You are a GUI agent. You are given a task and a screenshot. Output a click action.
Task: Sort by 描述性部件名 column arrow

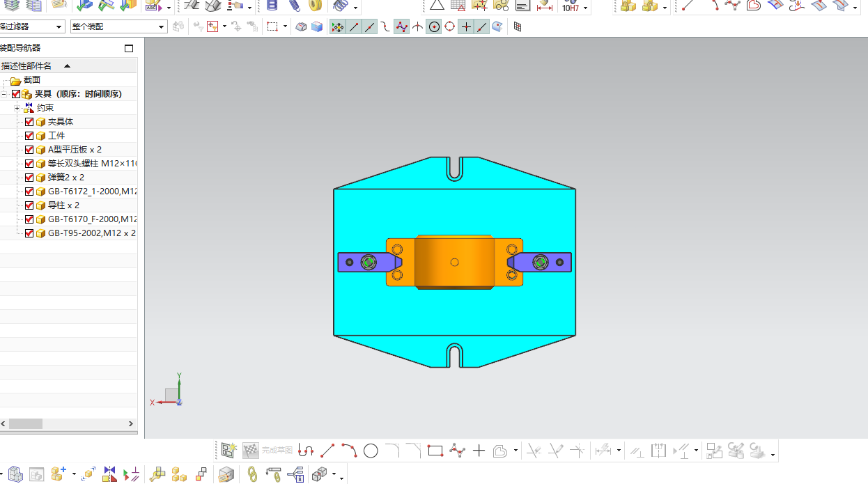point(67,66)
